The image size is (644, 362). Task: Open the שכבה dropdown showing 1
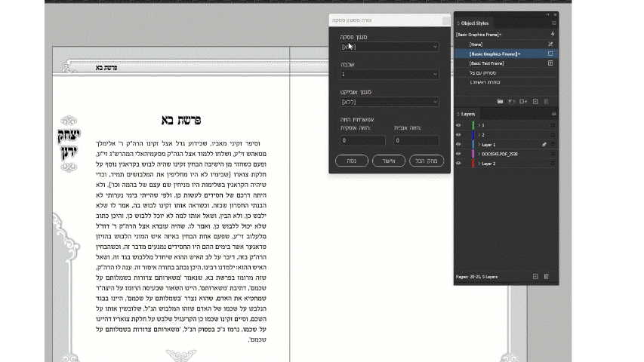point(390,75)
